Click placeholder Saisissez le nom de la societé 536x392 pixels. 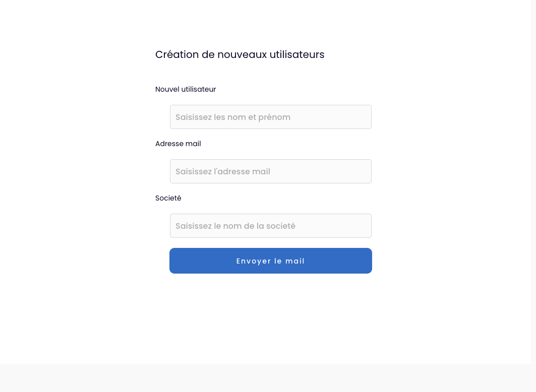(235, 226)
